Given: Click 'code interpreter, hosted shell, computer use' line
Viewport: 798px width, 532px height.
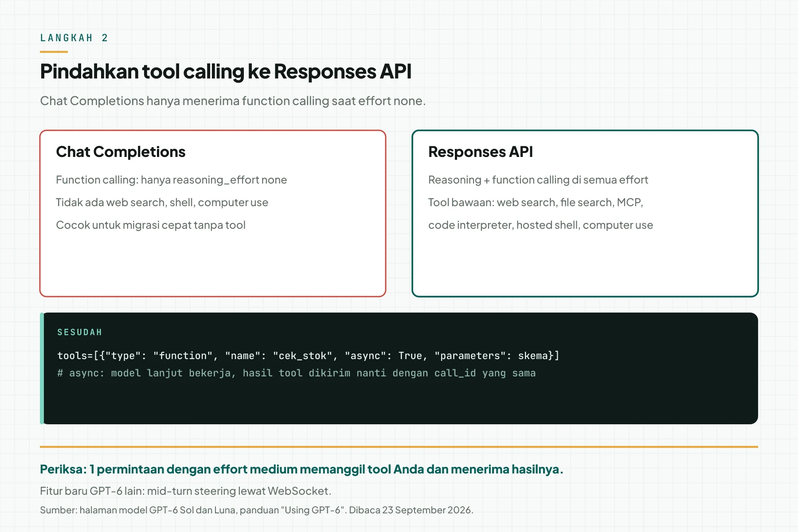Looking at the screenshot, I should (540, 225).
